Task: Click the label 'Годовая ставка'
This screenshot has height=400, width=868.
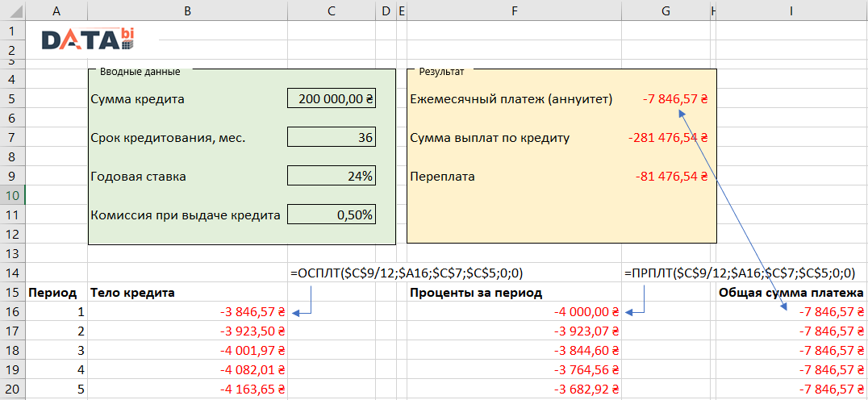Action: tap(138, 177)
